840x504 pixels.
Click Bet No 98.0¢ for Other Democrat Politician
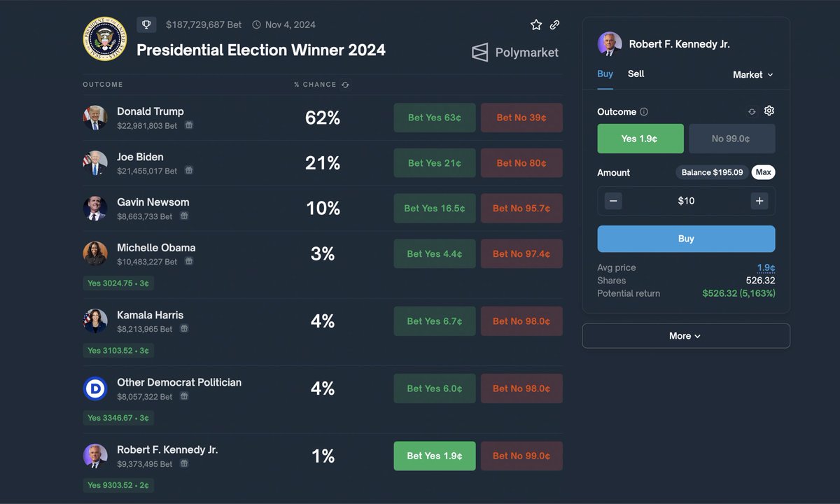pos(521,388)
